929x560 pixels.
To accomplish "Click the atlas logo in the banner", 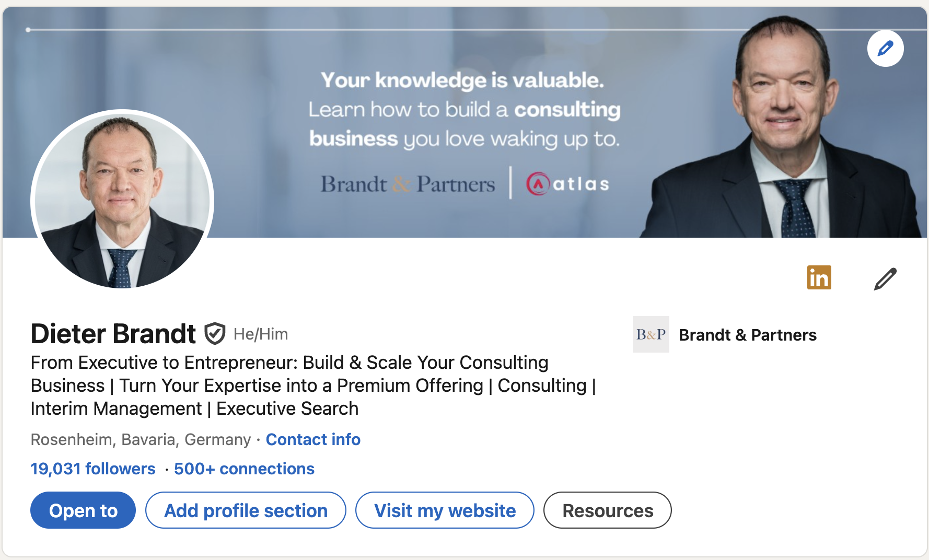I will pos(568,184).
